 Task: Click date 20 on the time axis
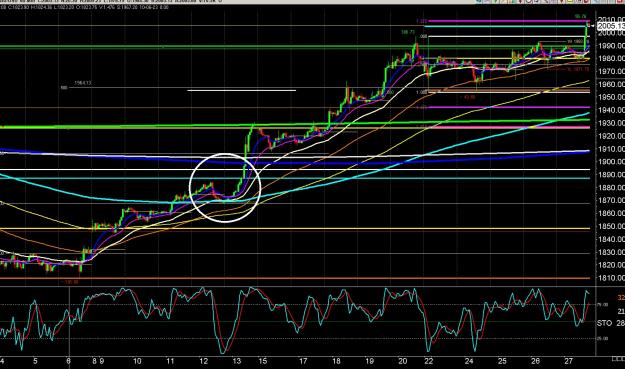[x=403, y=361]
